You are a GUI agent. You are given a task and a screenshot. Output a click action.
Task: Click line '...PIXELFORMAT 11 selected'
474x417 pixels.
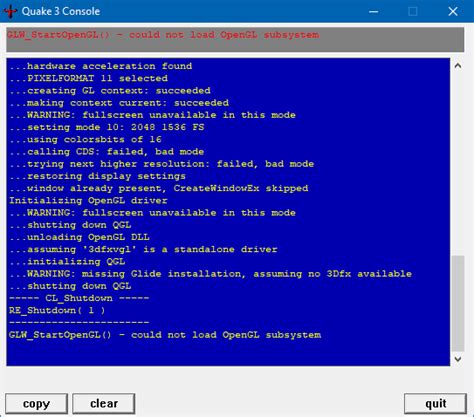point(88,78)
